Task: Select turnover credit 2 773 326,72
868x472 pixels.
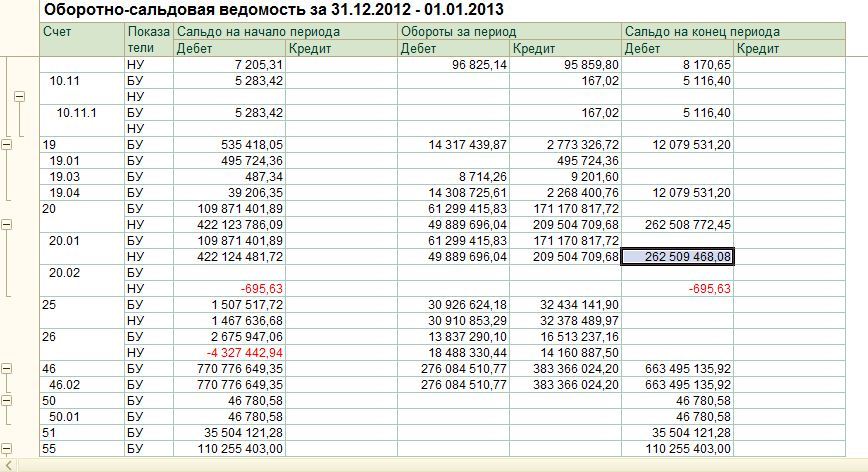Action: [x=583, y=145]
